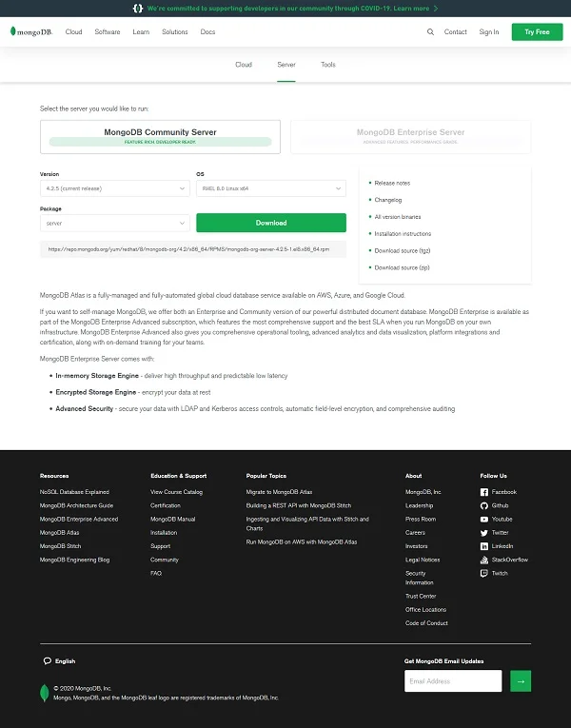The height and width of the screenshot is (728, 571).
Task: Click the Try Free button
Action: point(537,32)
